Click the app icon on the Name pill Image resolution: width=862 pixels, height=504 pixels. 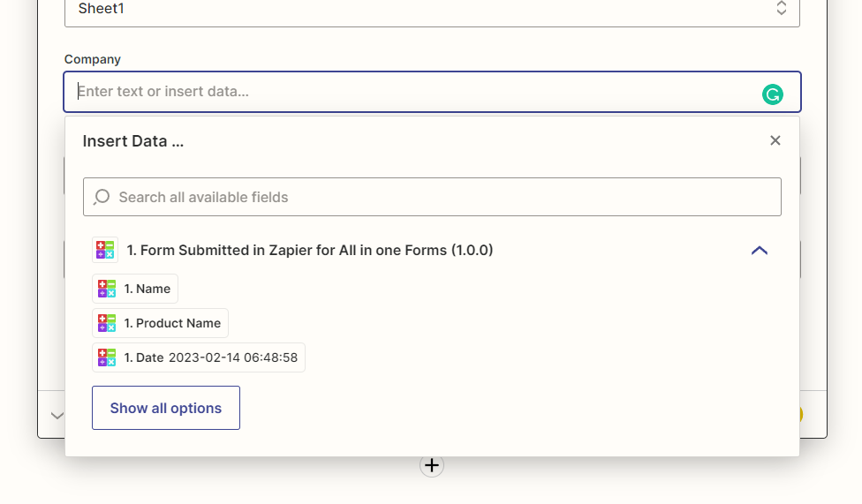[107, 289]
